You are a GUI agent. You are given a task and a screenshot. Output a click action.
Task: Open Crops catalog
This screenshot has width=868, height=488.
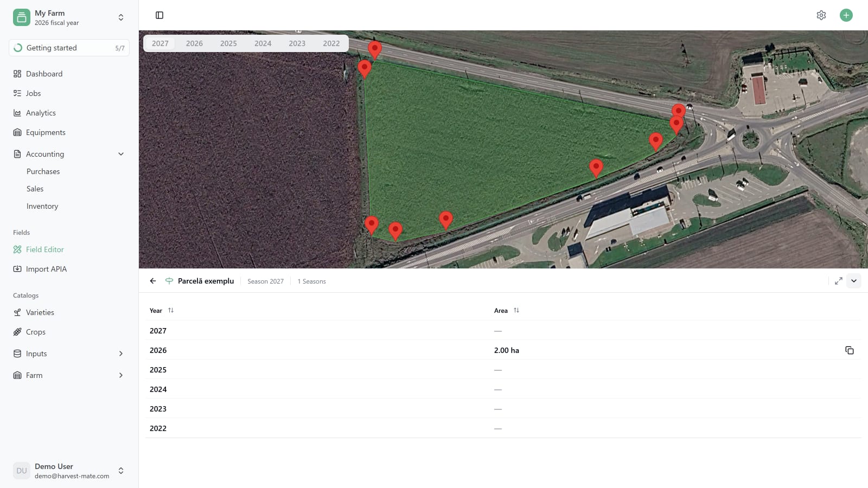tap(69, 332)
